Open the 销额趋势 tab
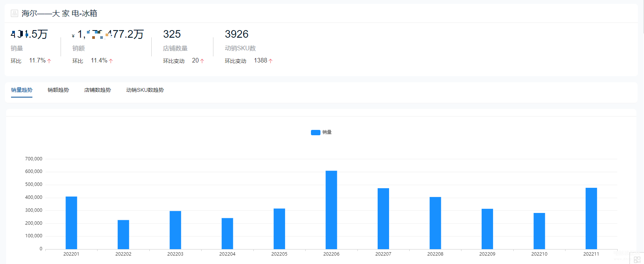Viewport: 644px width, 264px height. 58,90
